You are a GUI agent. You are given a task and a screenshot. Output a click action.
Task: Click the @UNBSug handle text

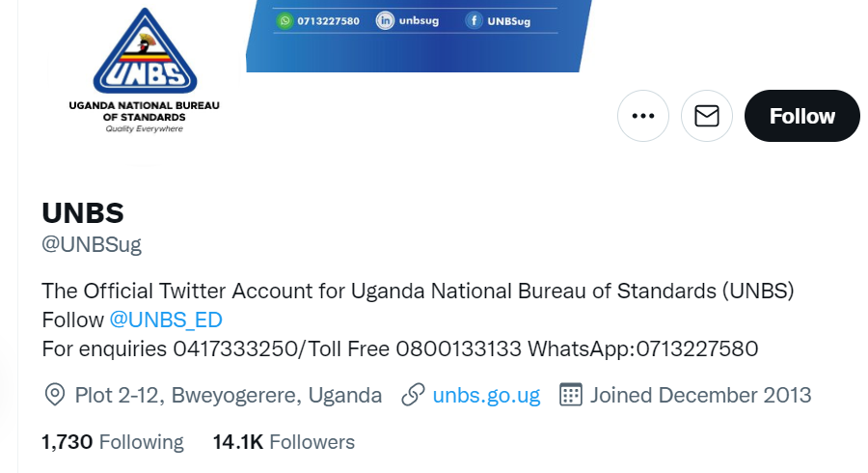pos(92,244)
